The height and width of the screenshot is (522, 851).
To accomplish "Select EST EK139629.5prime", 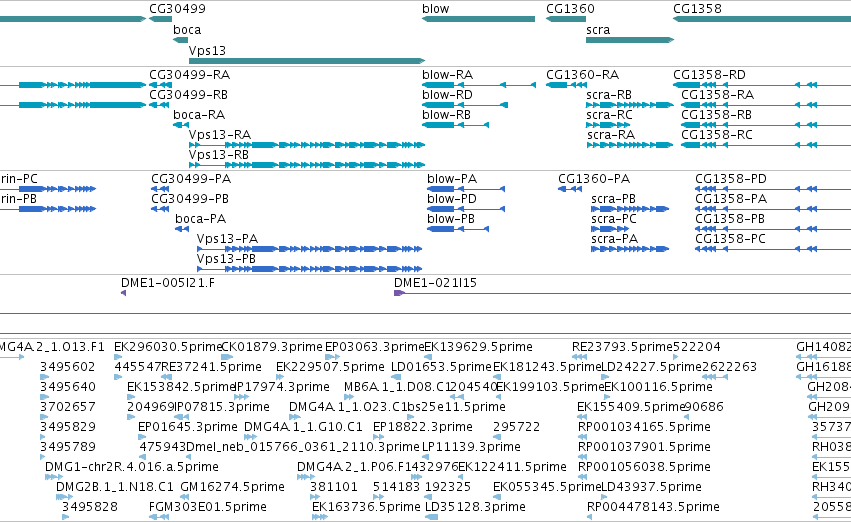I will coord(478,347).
